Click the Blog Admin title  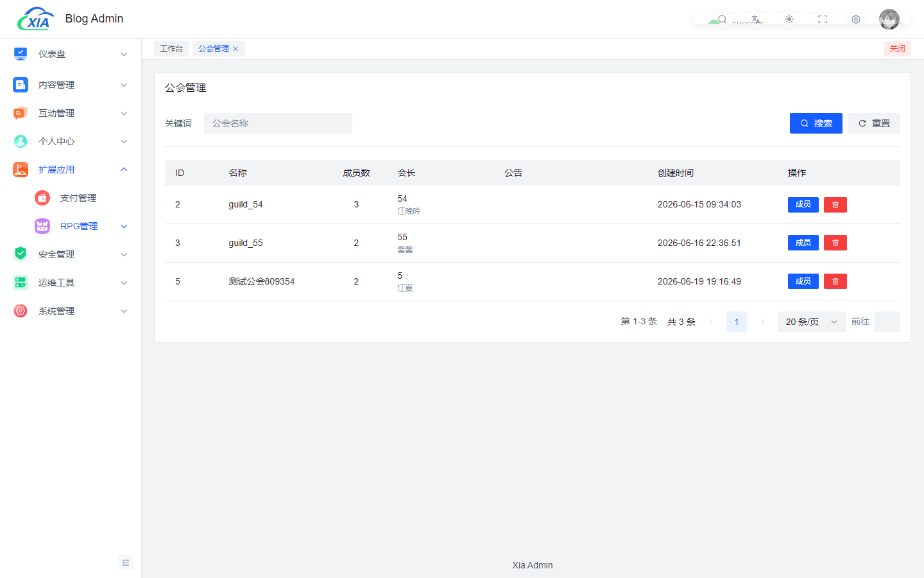click(94, 19)
